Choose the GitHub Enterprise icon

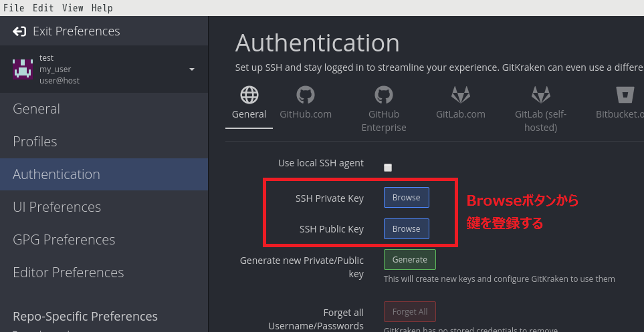click(x=384, y=95)
